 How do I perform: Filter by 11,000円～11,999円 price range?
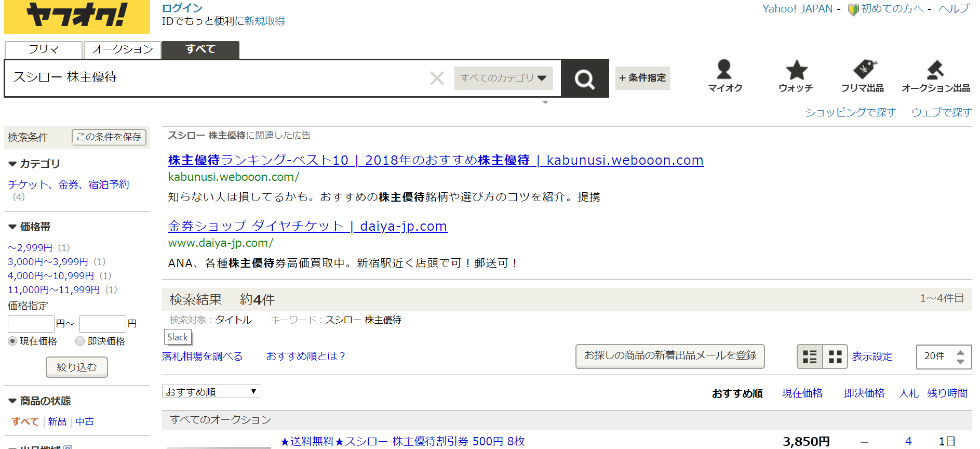(53, 289)
